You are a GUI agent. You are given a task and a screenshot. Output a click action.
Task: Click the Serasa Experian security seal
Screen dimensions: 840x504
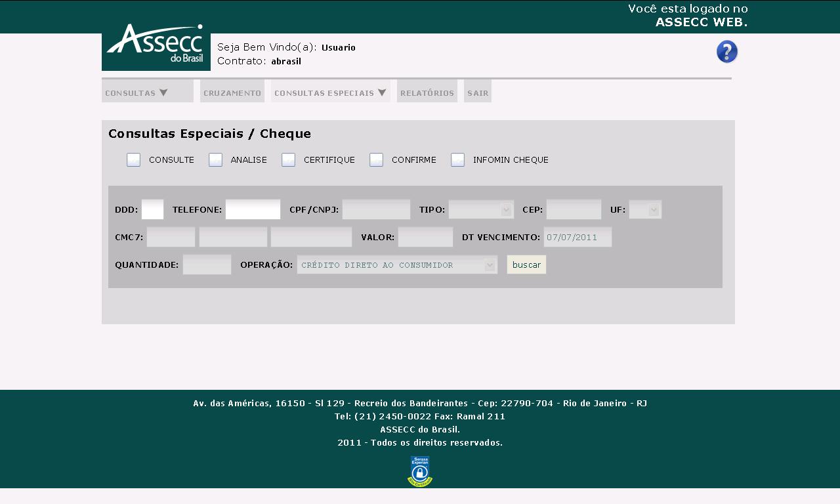pyautogui.click(x=420, y=471)
